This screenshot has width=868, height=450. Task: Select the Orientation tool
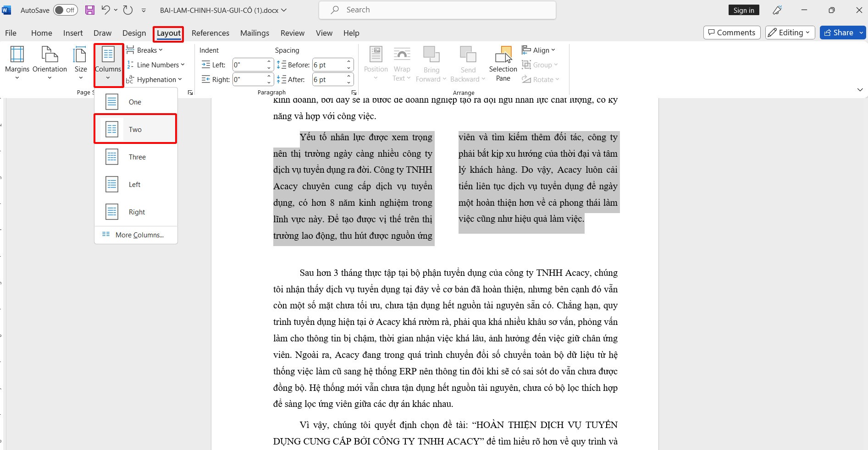pyautogui.click(x=50, y=63)
